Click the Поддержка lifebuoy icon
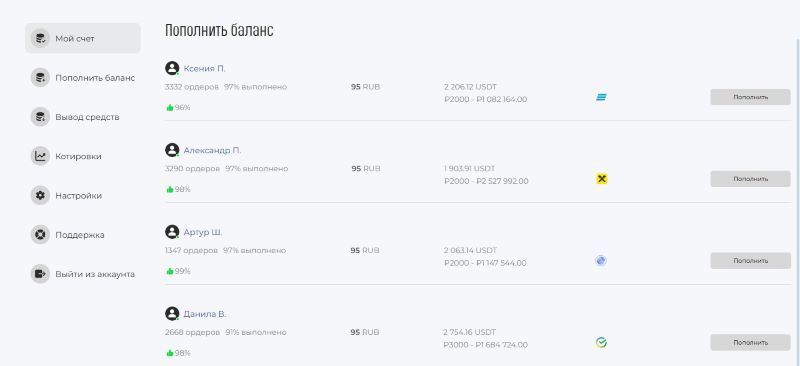Image resolution: width=800 pixels, height=366 pixels. click(x=40, y=235)
